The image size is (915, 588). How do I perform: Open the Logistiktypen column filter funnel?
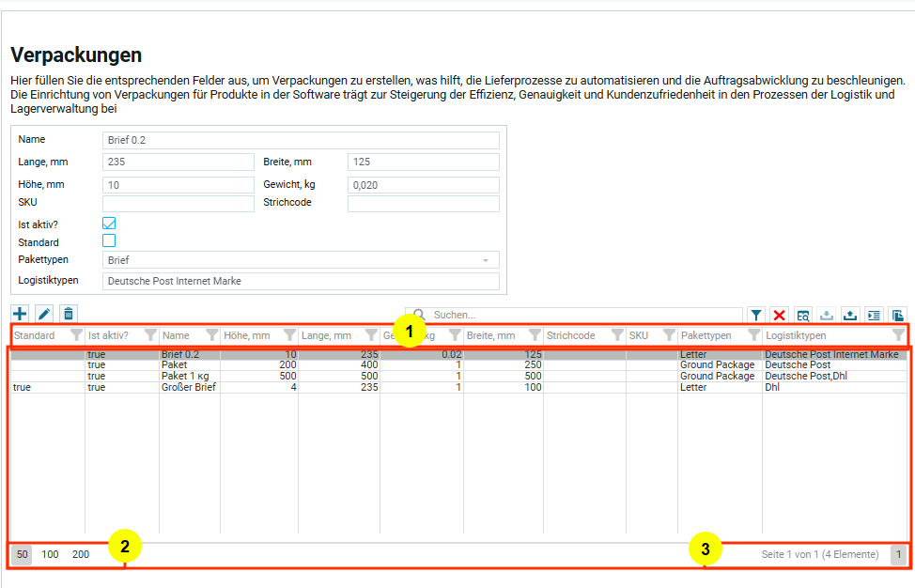point(898,335)
